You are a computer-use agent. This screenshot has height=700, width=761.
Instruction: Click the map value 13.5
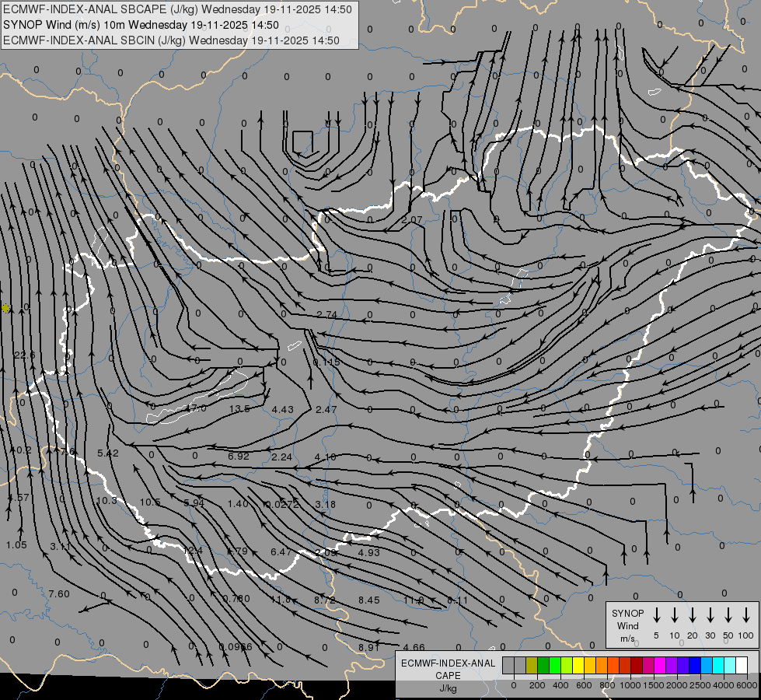[x=239, y=409]
